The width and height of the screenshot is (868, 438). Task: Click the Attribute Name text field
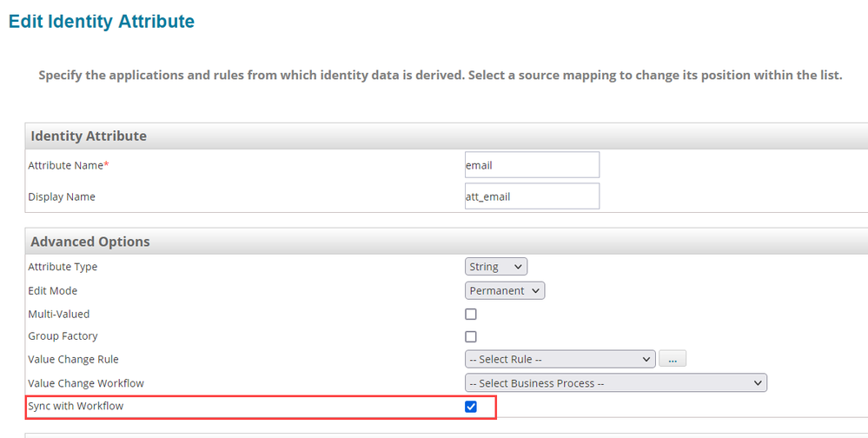click(x=532, y=164)
